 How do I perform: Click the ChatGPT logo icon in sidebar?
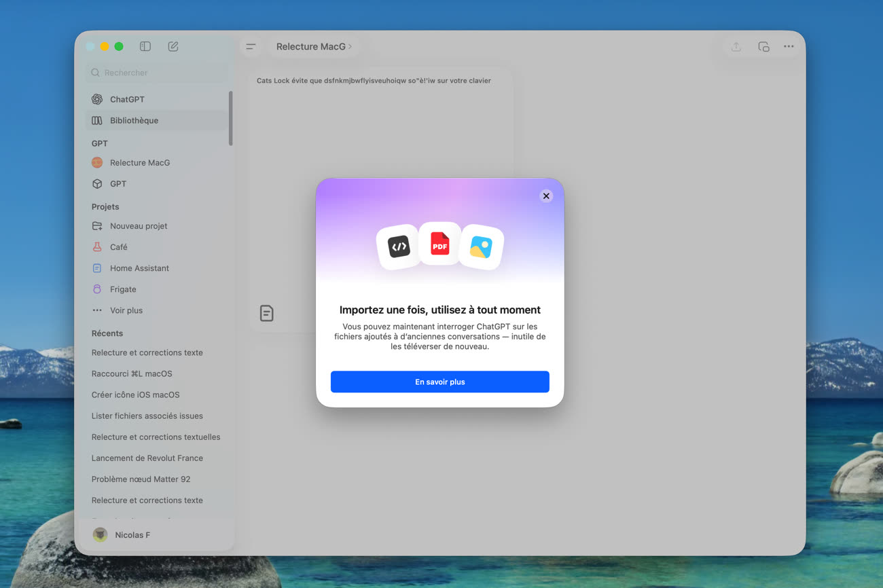[97, 99]
